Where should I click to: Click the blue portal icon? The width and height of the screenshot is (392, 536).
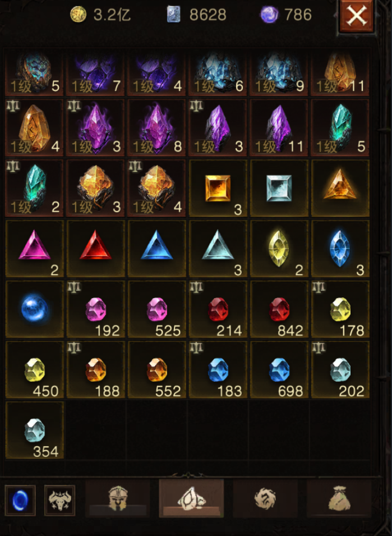point(20,501)
